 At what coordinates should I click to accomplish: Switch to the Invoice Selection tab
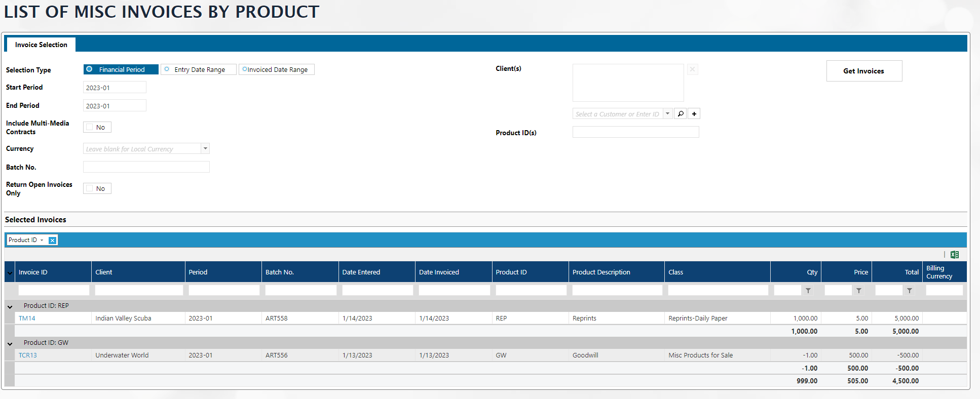pyautogui.click(x=41, y=45)
